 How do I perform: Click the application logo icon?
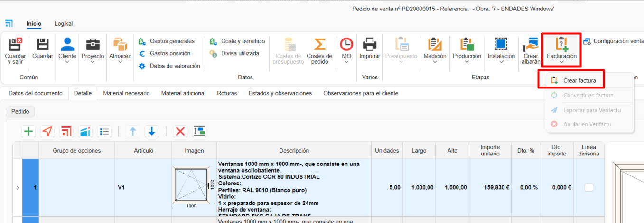[x=9, y=23]
